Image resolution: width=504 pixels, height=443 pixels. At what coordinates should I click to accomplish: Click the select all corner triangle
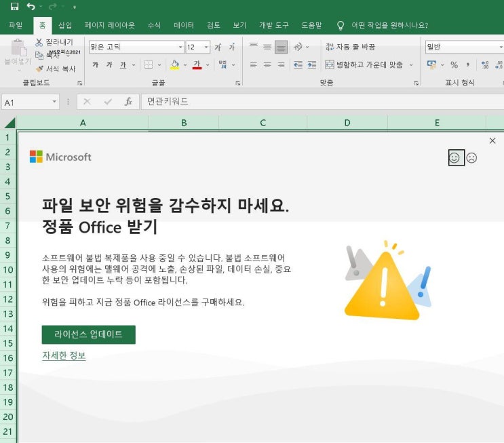pyautogui.click(x=9, y=123)
